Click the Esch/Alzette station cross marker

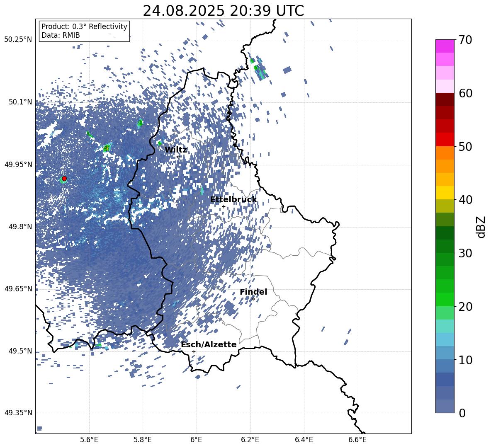(x=194, y=351)
